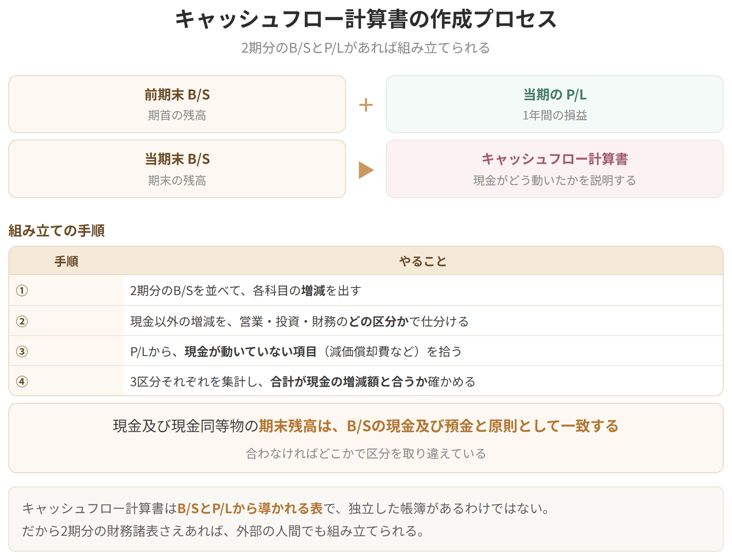Image resolution: width=732 pixels, height=560 pixels.
Task: Click the line だから2期分の財務諸表さえあれば
Action: click(123, 531)
